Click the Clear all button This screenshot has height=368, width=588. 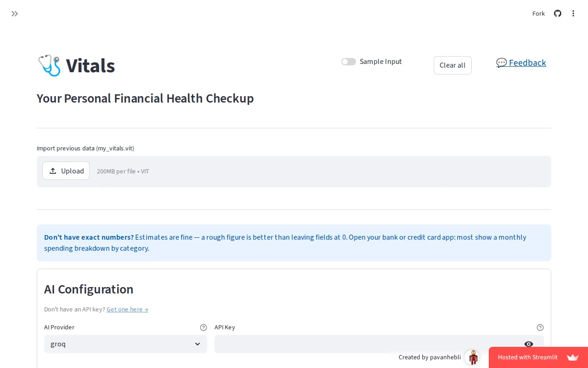pos(452,65)
